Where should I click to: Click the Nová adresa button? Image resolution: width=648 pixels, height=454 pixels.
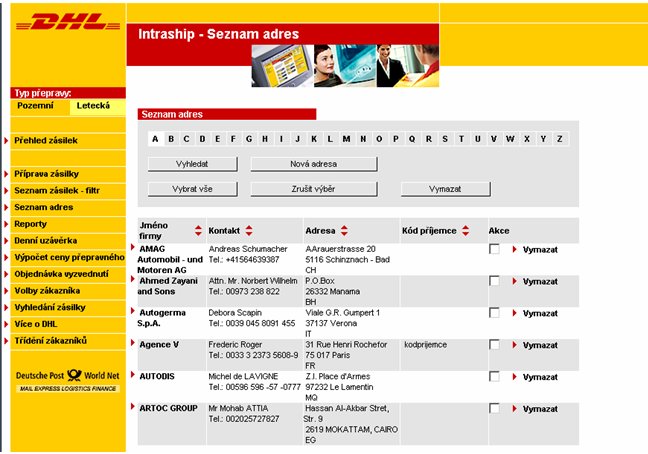(x=314, y=164)
